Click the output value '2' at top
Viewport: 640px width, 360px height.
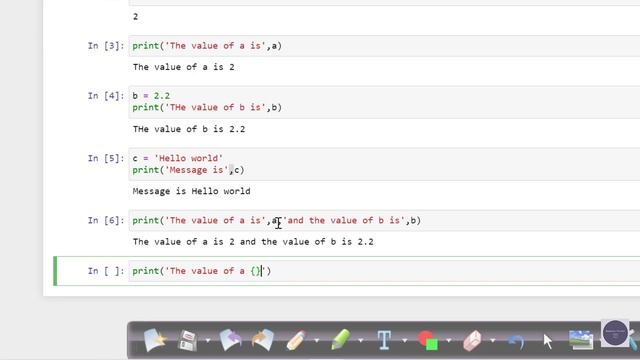136,17
